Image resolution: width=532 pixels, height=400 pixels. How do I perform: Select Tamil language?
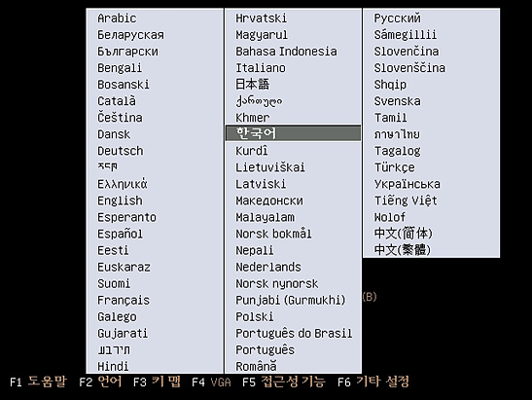(391, 118)
